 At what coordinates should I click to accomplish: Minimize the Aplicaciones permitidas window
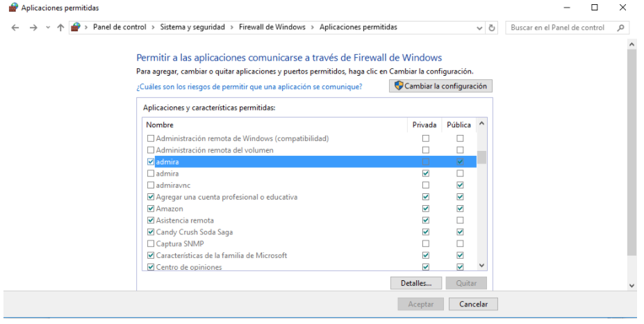point(567,8)
